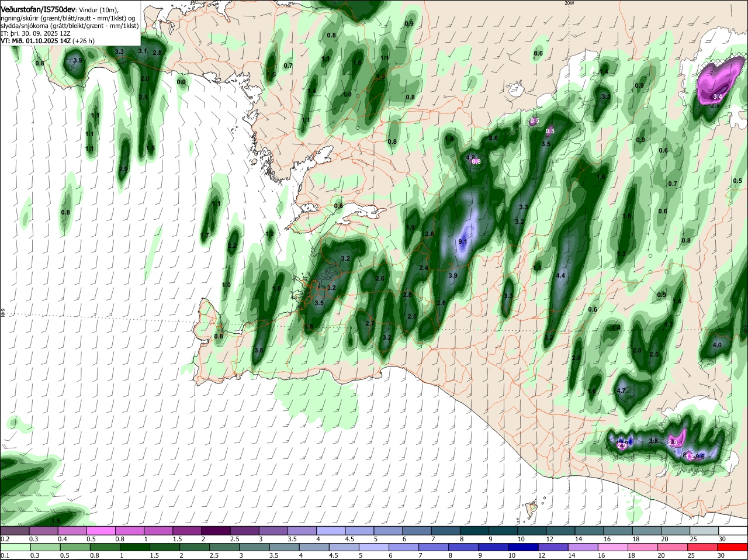This screenshot has width=748, height=560.
Task: Click the 2.4 precipitation label on the map
Action: point(424,268)
